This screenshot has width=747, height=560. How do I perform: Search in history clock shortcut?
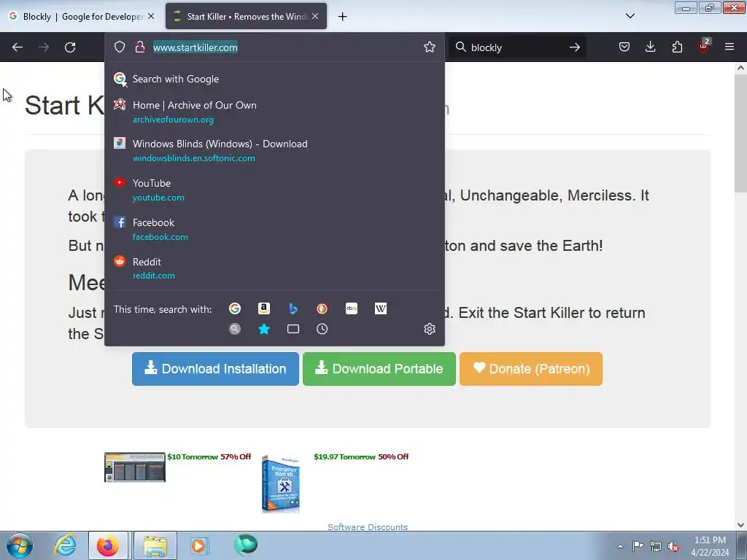point(322,329)
